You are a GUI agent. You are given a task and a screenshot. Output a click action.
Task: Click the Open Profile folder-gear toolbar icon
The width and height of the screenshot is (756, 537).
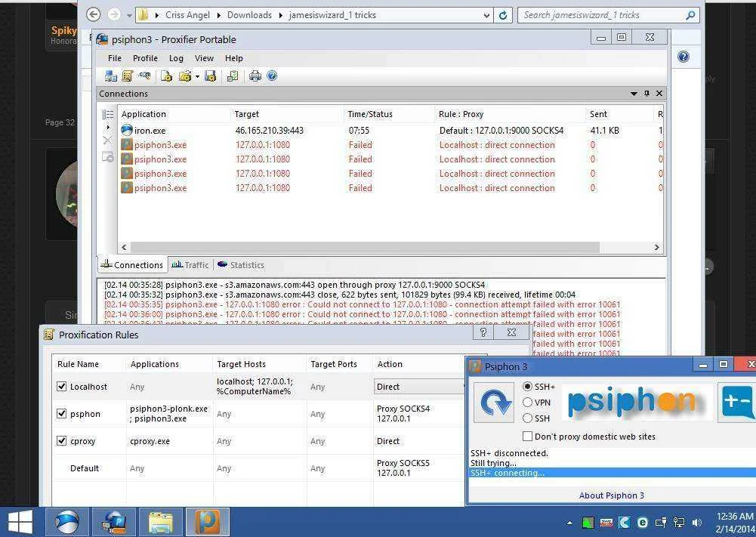185,76
